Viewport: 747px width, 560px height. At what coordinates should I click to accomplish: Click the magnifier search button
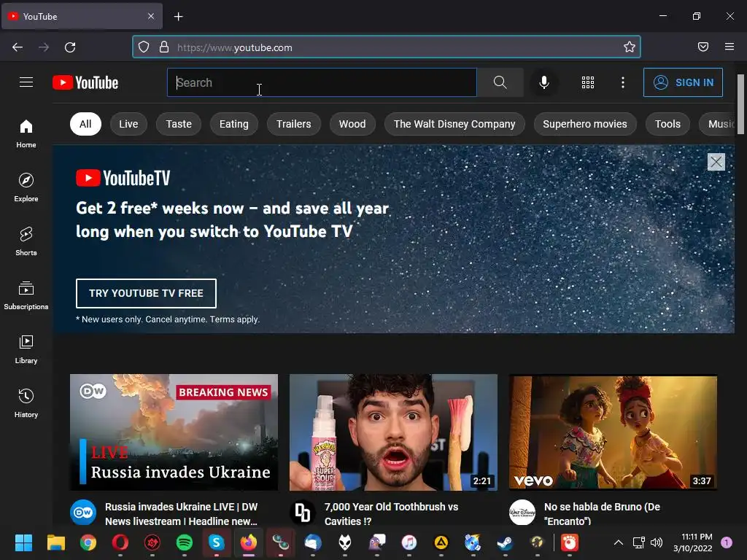pos(500,82)
